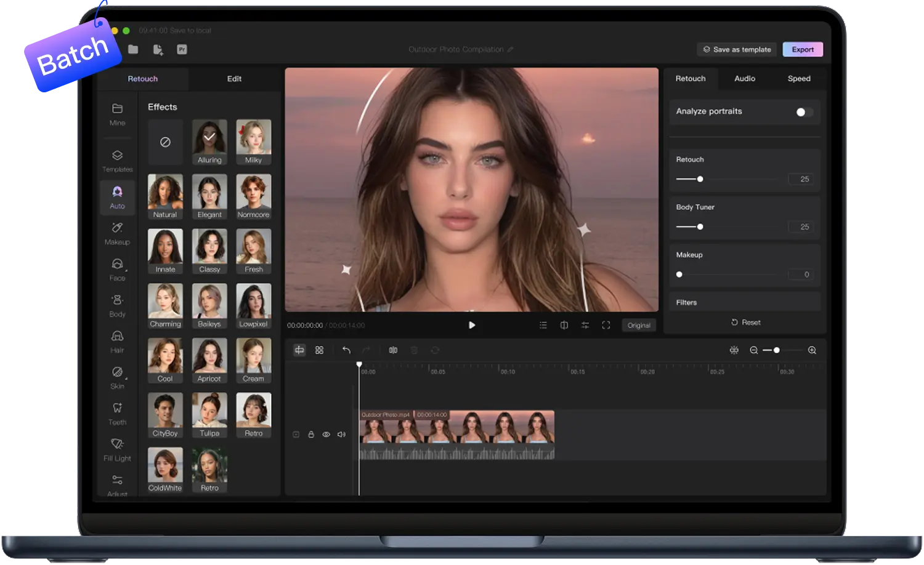Click Save as template button

(737, 49)
